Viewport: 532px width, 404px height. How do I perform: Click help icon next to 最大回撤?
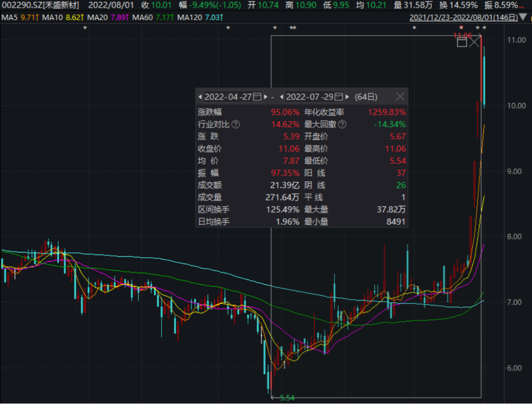(x=343, y=124)
